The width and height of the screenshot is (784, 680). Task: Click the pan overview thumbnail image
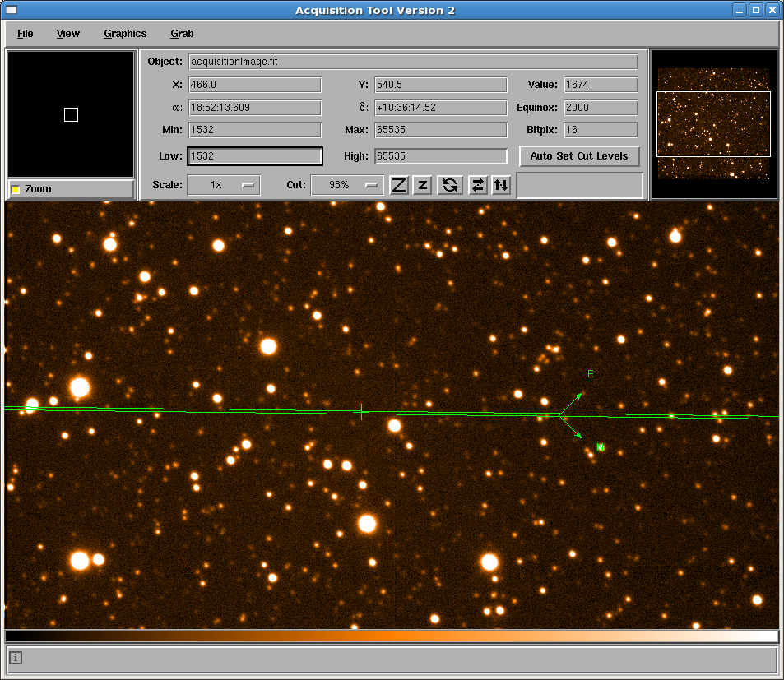(x=713, y=124)
